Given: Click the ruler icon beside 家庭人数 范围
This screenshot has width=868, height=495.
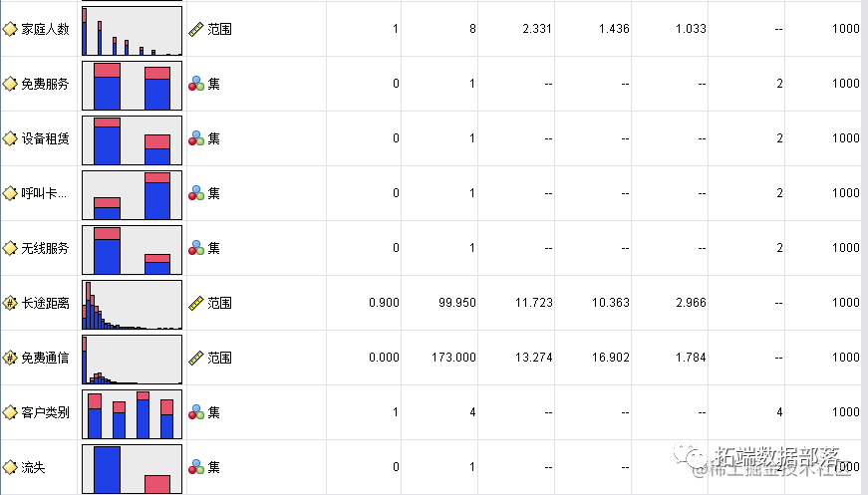Looking at the screenshot, I should 196,29.
